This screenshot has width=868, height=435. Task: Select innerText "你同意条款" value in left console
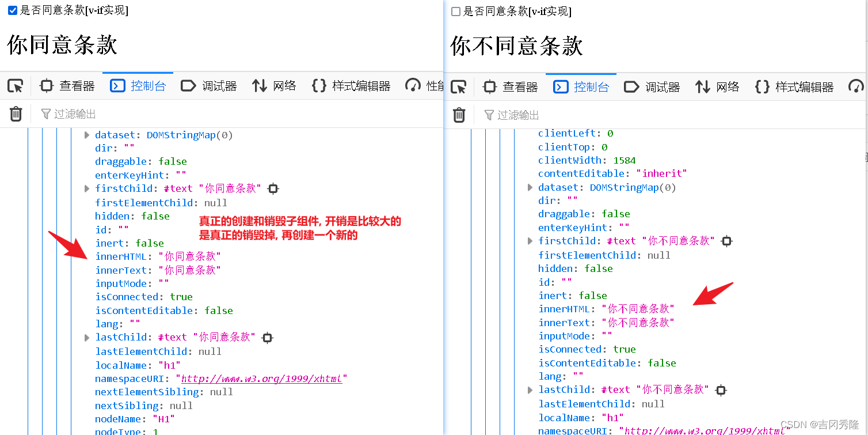click(x=189, y=270)
